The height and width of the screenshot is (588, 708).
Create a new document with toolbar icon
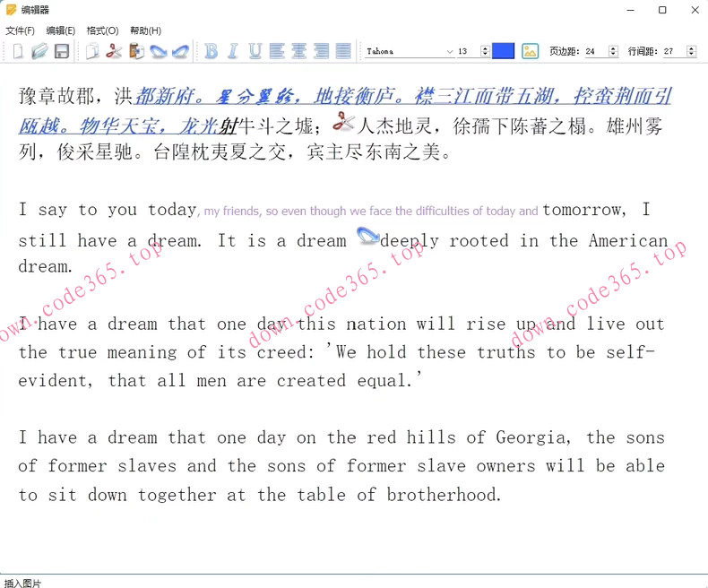click(18, 51)
